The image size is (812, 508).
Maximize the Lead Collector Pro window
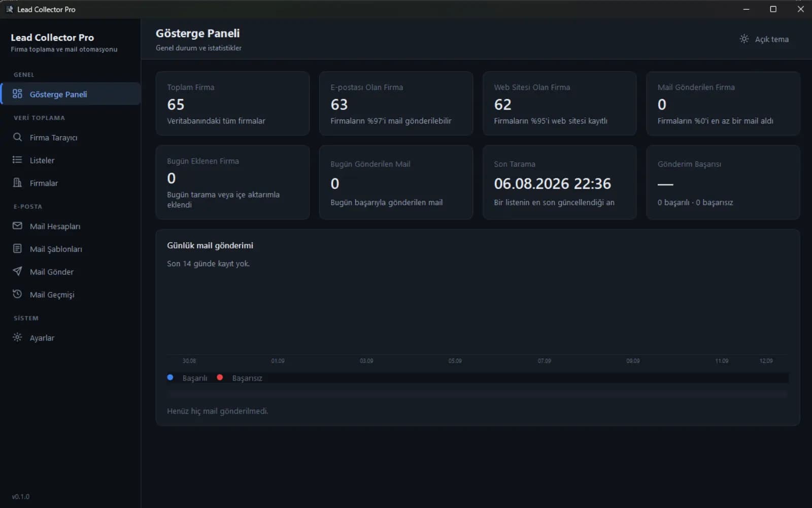click(x=773, y=9)
